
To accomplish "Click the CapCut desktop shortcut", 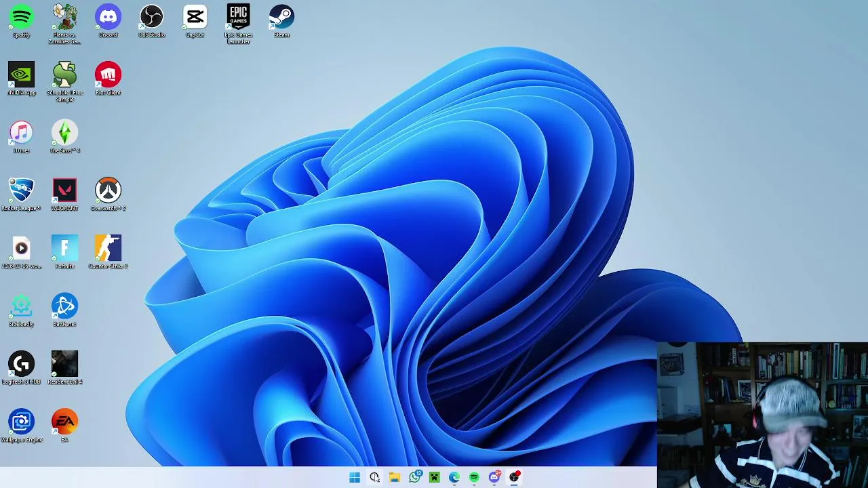I will click(195, 21).
